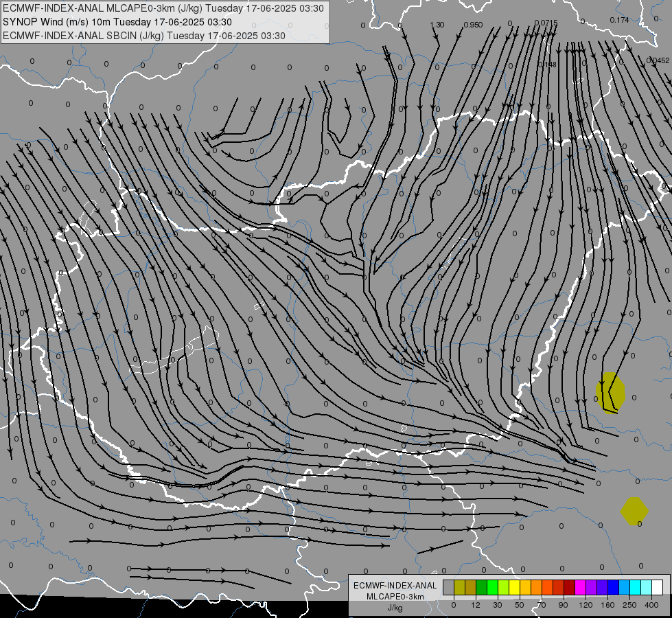This screenshot has width=672, height=618.
Task: Click the amber legend swatch after yellow
Action: pyautogui.click(x=525, y=587)
